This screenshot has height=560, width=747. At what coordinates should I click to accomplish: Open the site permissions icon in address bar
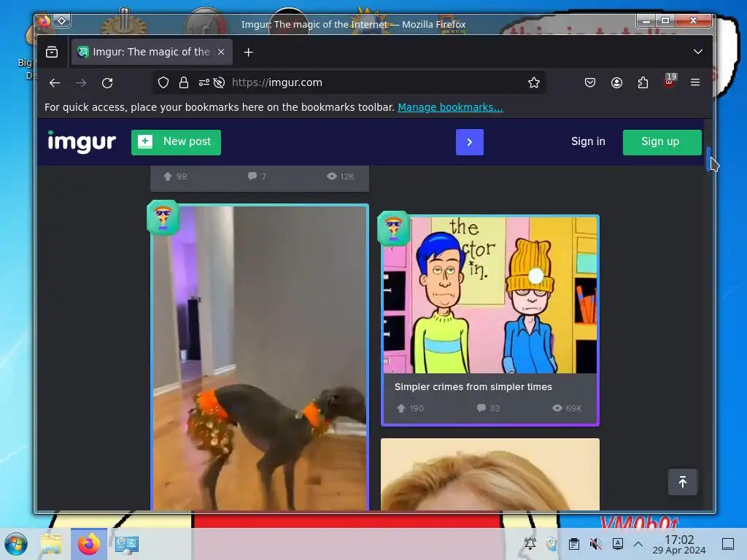(204, 83)
